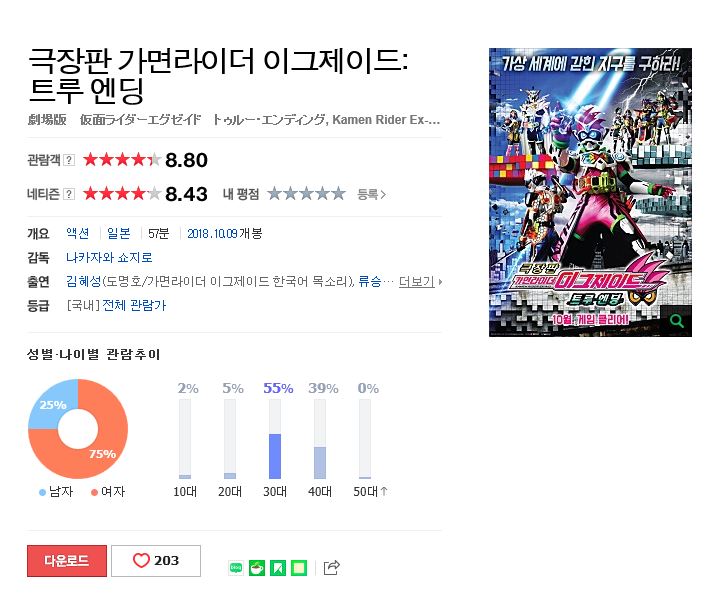Click the 일본 country link
The height and width of the screenshot is (609, 725).
pos(119,233)
